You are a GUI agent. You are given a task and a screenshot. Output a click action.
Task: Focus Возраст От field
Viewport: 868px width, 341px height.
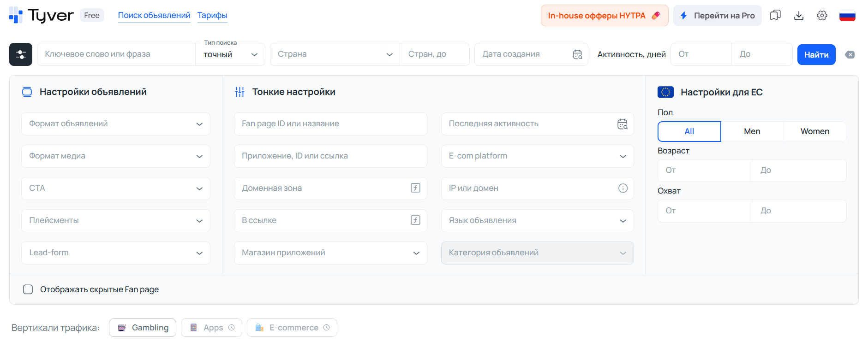click(x=705, y=170)
